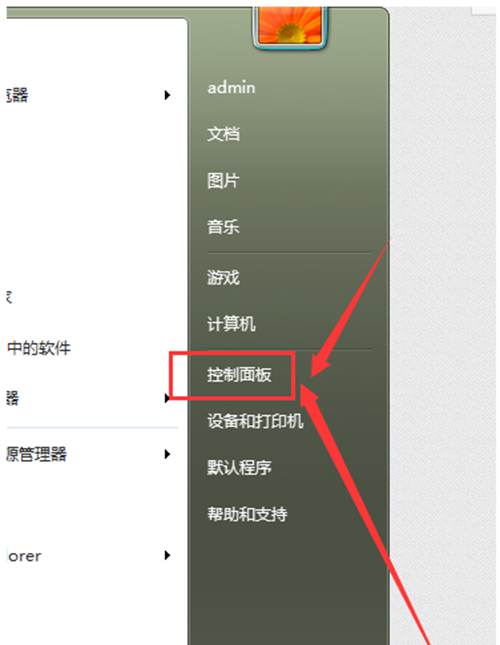Launch the Explorer entry in the left pane
The width and height of the screenshot is (500, 645).
25,556
